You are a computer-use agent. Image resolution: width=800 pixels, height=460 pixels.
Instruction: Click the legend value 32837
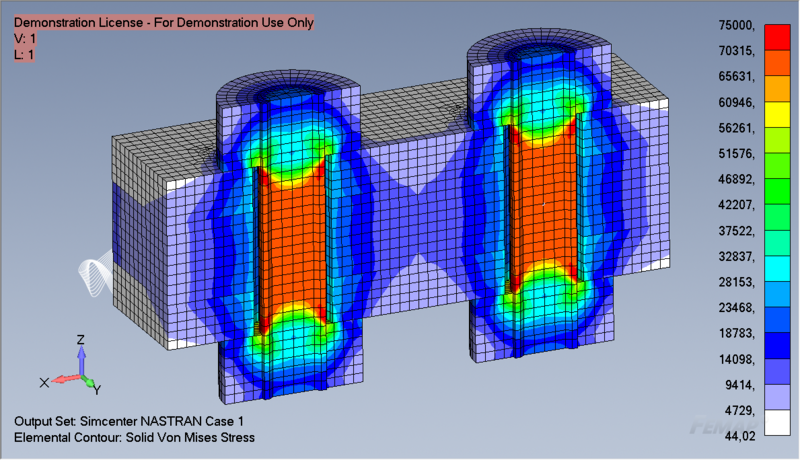(736, 256)
